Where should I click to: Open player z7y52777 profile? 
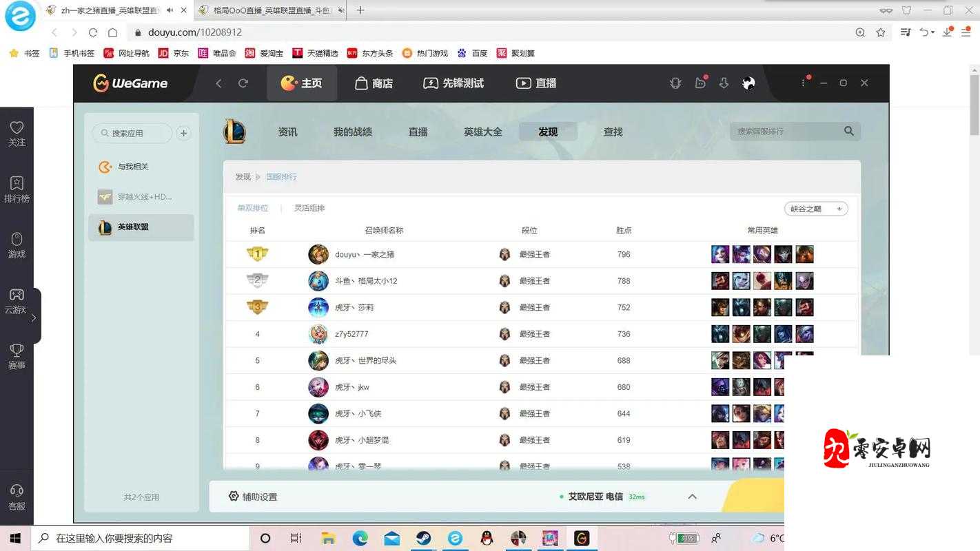tap(351, 334)
